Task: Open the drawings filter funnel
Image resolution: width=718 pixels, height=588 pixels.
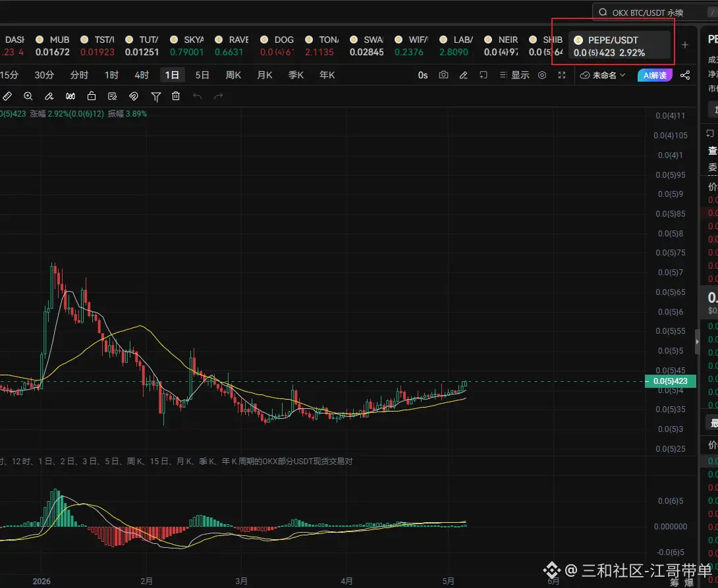Action: [155, 97]
